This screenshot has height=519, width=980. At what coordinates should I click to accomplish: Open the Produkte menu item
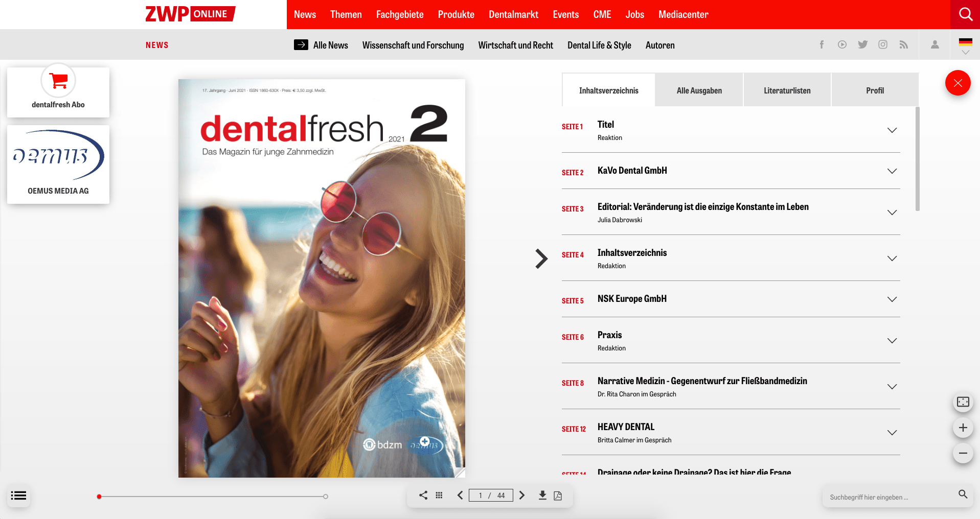point(456,14)
